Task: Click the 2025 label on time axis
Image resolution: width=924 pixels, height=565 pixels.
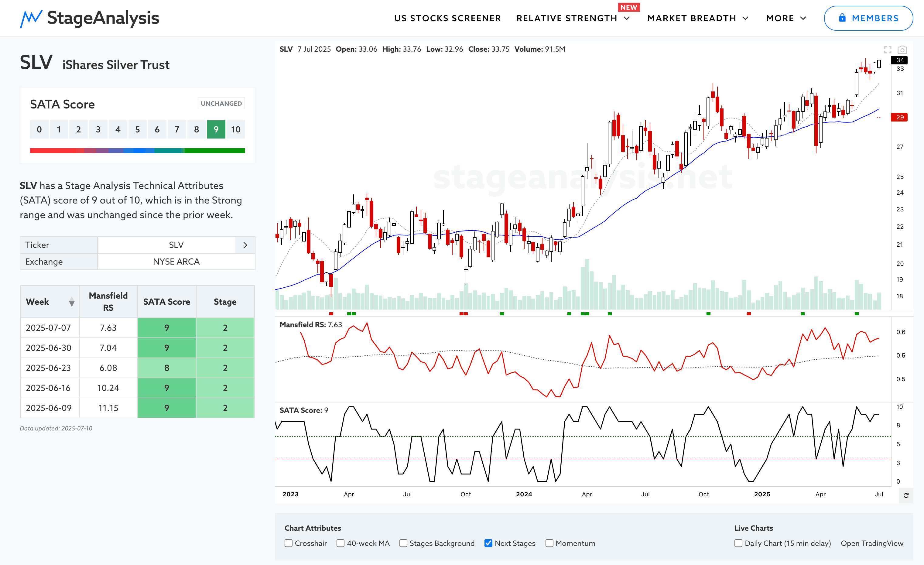Action: click(762, 494)
